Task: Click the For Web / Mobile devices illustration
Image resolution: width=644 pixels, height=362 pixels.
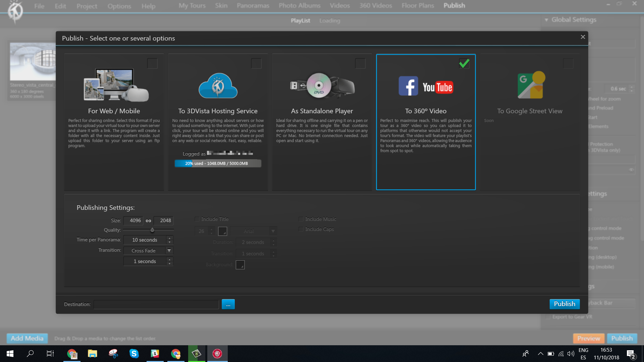Action: tap(116, 85)
